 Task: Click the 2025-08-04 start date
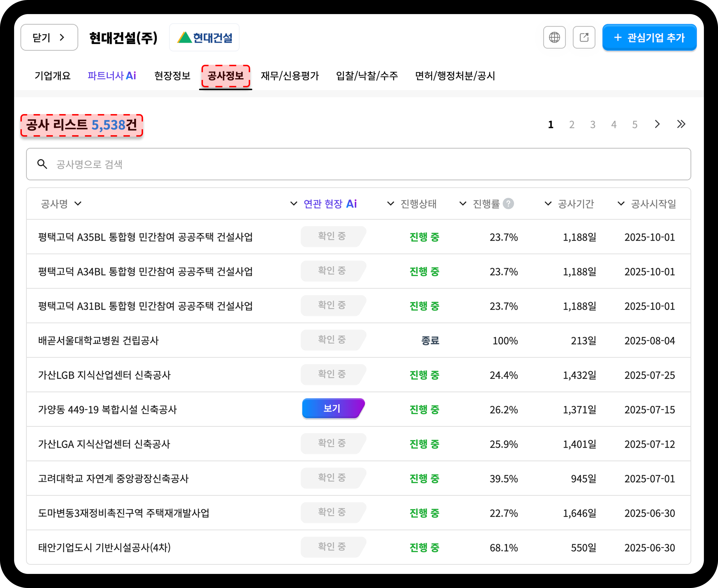(x=650, y=341)
